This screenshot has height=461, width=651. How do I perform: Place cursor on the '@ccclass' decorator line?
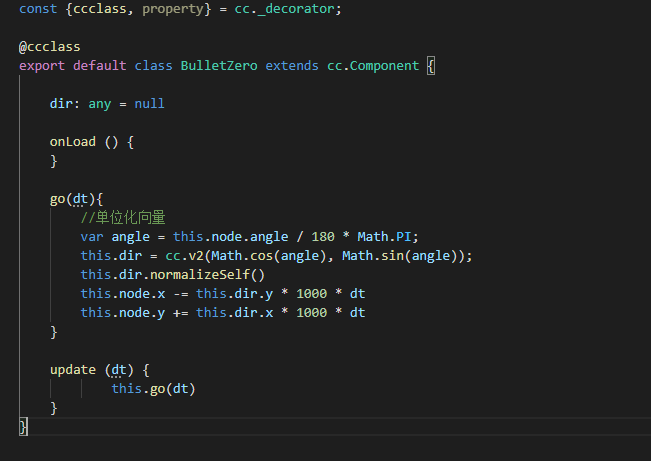click(50, 47)
